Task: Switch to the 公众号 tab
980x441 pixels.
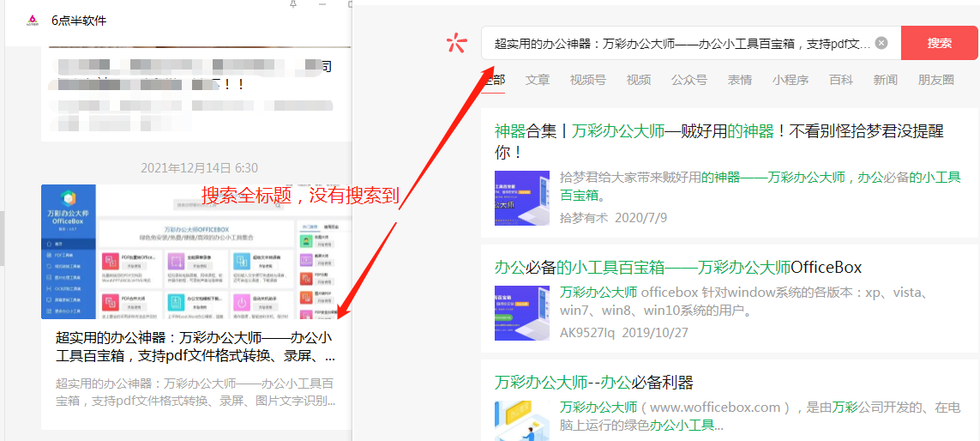Action: tap(689, 80)
